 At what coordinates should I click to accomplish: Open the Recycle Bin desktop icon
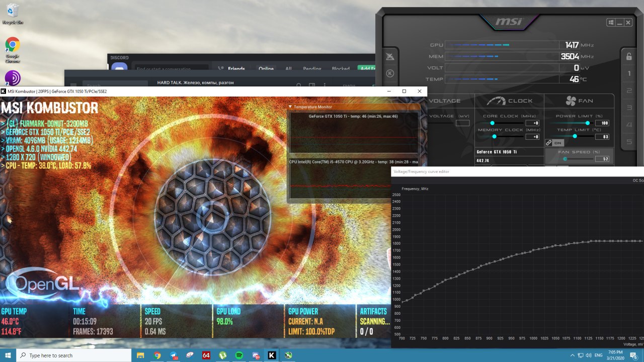pos(13,14)
